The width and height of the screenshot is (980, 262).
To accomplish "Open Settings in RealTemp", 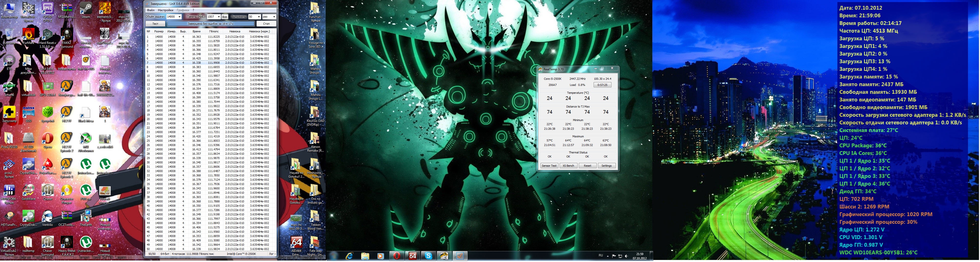I will point(606,166).
